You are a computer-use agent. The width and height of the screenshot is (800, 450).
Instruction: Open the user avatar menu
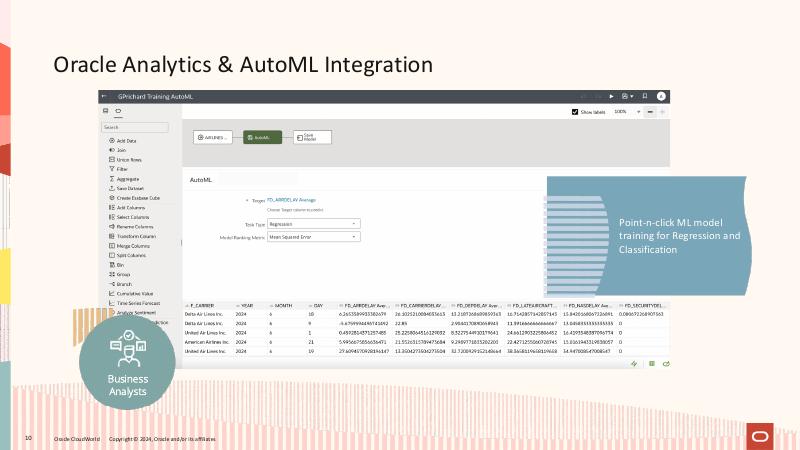tap(661, 96)
